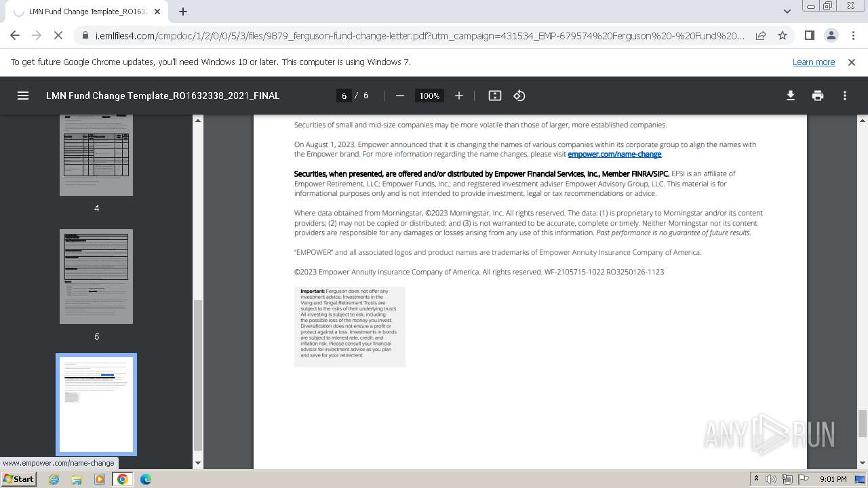868x488 pixels.
Task: Click the thumbnail panel scrollbar up arrow
Action: 198,120
